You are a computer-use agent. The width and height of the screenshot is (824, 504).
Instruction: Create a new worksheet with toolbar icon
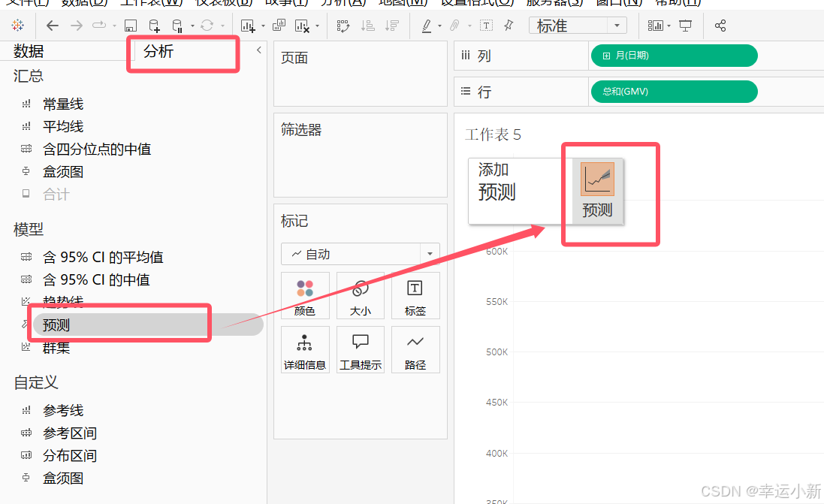coord(248,26)
